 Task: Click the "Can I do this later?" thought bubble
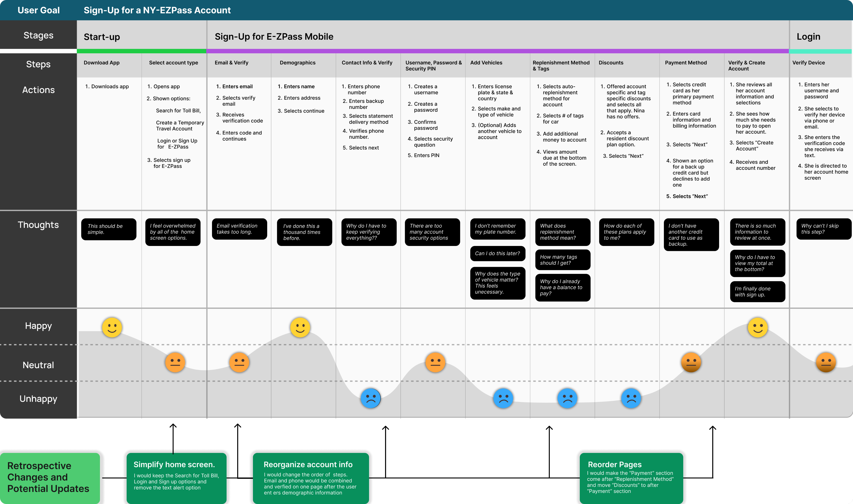tap(498, 253)
